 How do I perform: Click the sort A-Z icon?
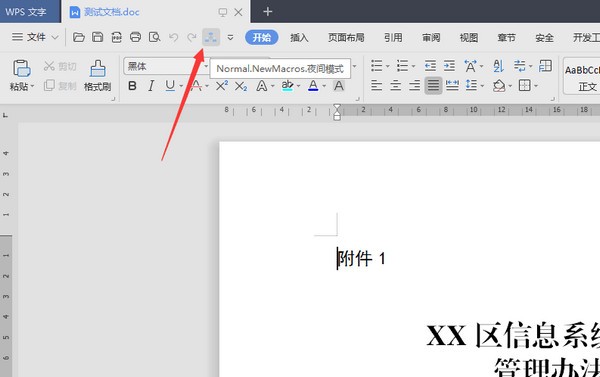(x=498, y=66)
